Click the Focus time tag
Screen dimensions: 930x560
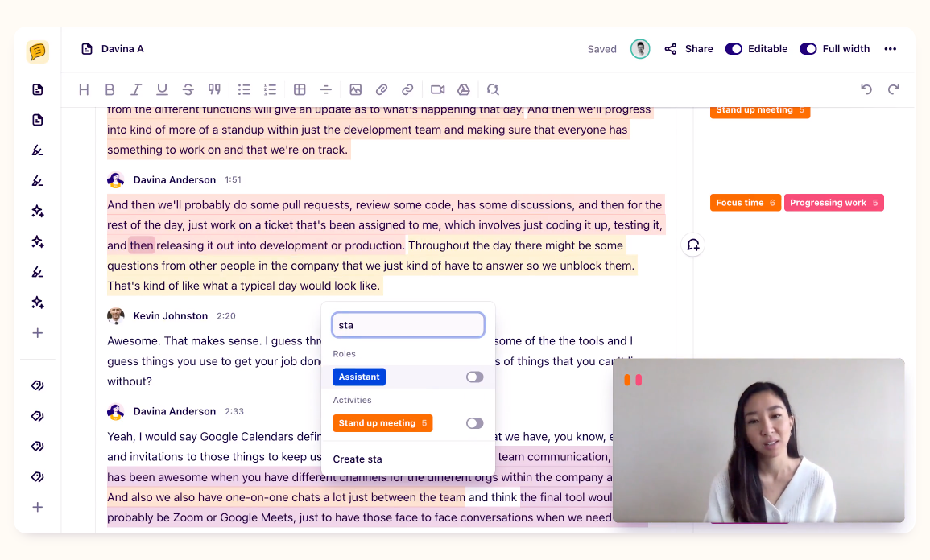tap(745, 203)
